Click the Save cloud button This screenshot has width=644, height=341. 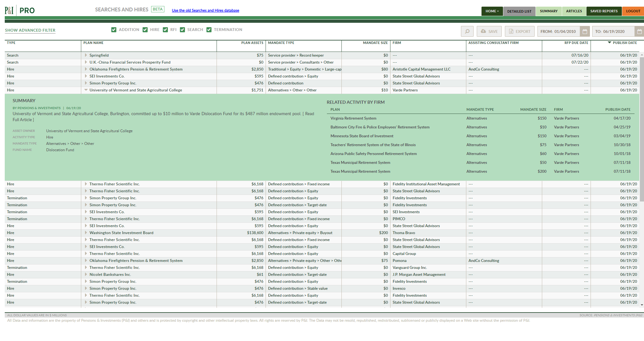point(489,31)
